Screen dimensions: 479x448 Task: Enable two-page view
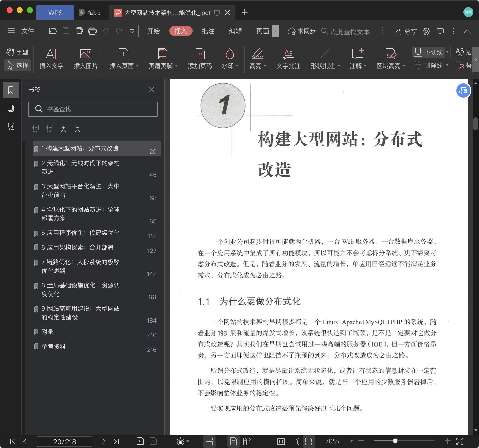coord(247,442)
